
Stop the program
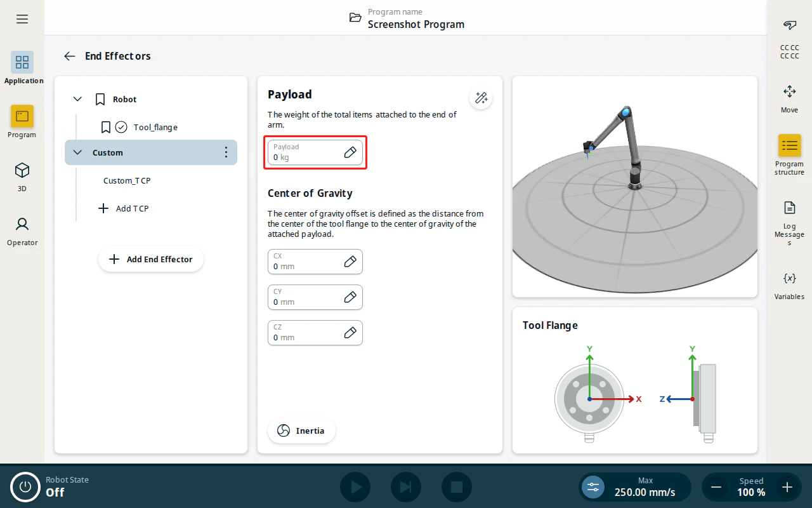coord(457,487)
